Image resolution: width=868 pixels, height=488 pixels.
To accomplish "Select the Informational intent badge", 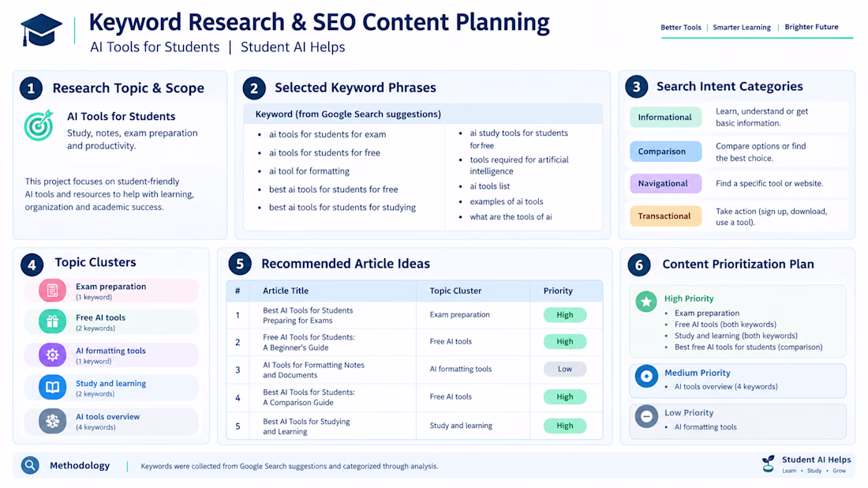I will [665, 118].
